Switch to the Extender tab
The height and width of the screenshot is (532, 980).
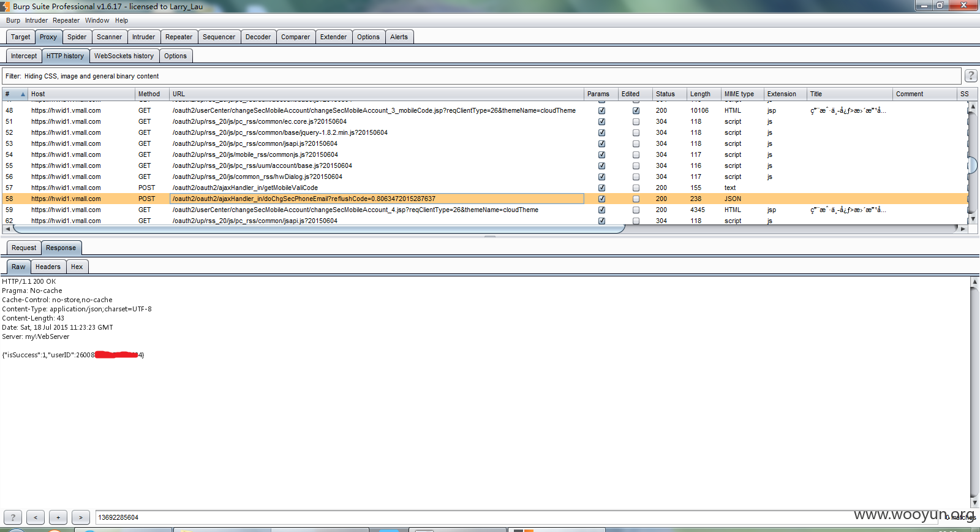(333, 37)
